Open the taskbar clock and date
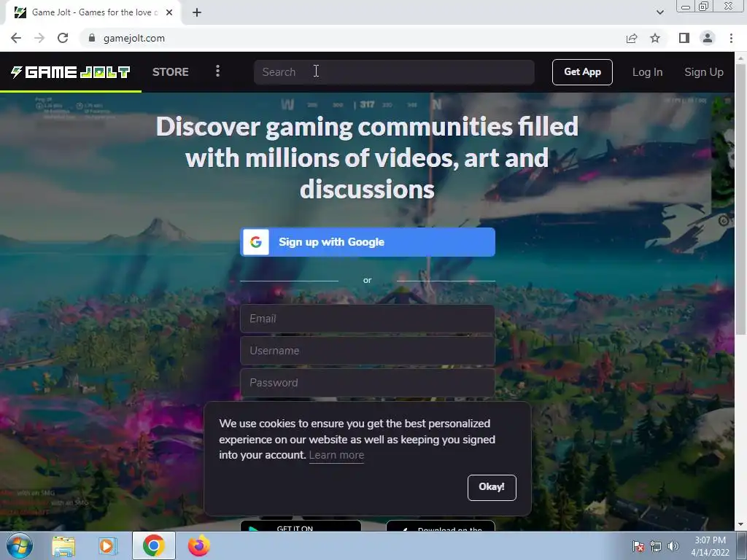The image size is (747, 560). click(x=710, y=546)
